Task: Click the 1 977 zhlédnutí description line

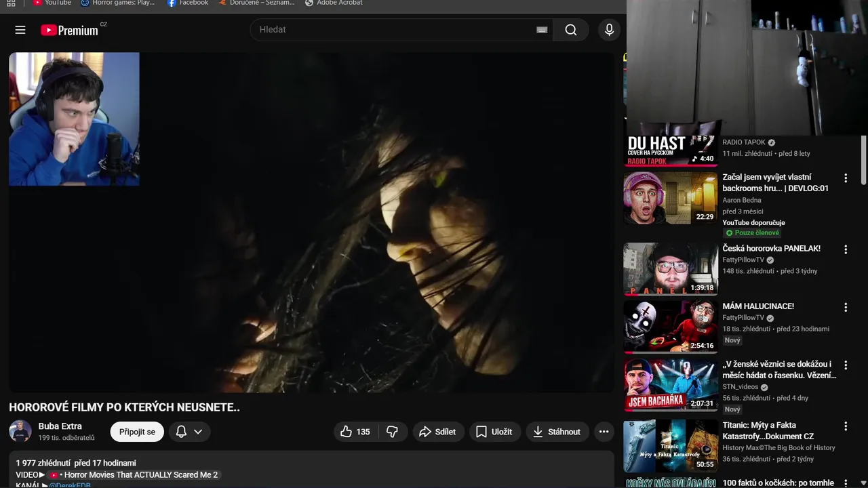Action: [76, 463]
